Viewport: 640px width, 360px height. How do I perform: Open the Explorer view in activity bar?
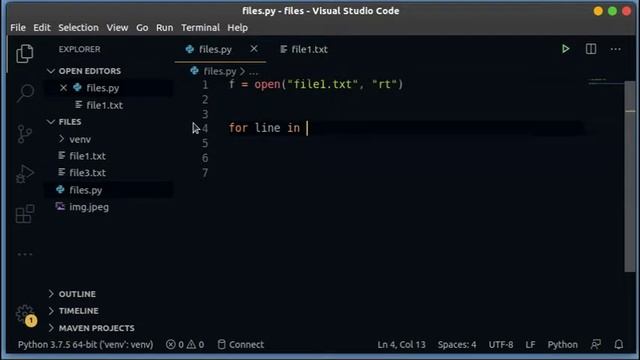(x=25, y=53)
